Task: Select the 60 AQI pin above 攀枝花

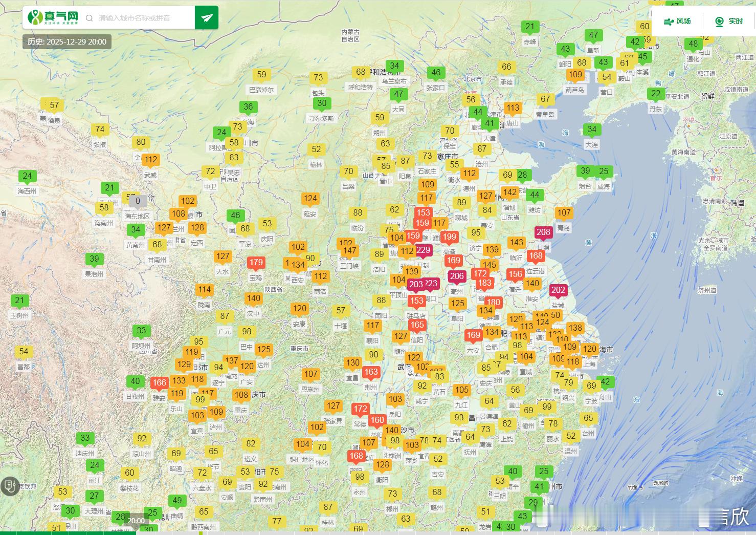Action: coord(129,474)
